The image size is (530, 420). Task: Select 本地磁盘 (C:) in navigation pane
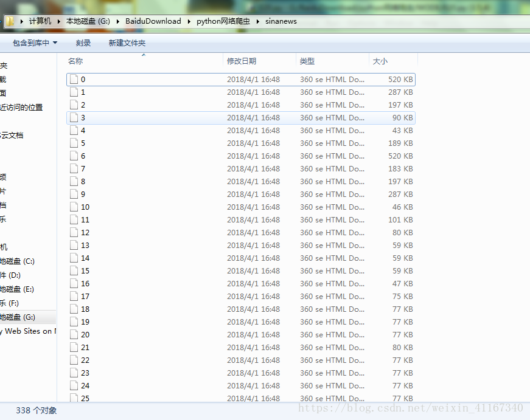(17, 261)
